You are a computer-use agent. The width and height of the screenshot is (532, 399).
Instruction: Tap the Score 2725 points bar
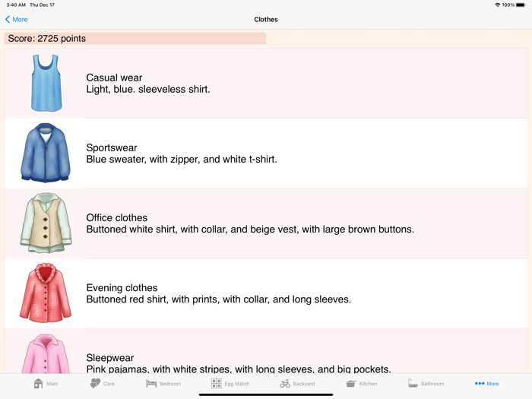(x=135, y=38)
